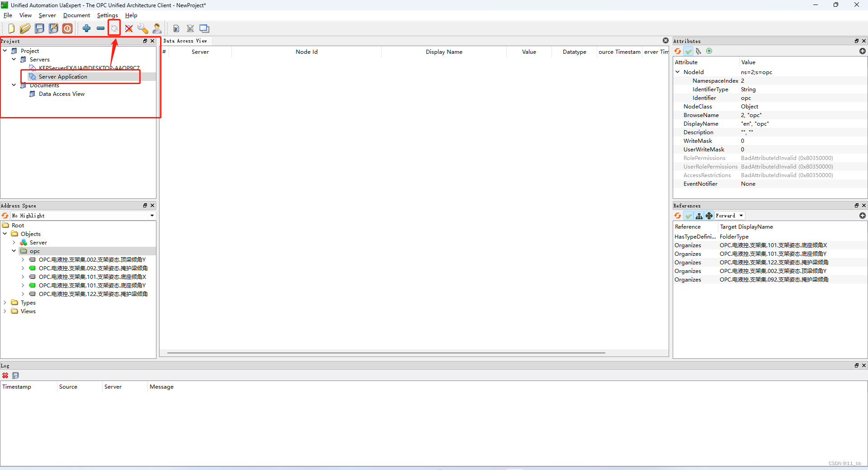
Task: Click the Datatype column header
Action: tap(574, 52)
